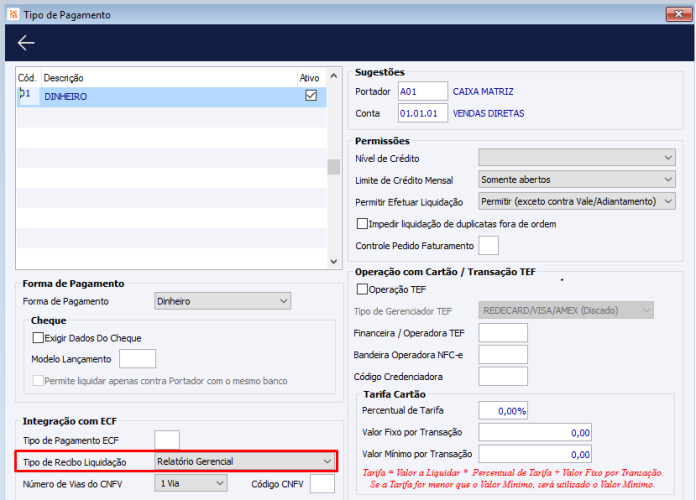
Task: Click the back arrow icon
Action: pyautogui.click(x=26, y=43)
